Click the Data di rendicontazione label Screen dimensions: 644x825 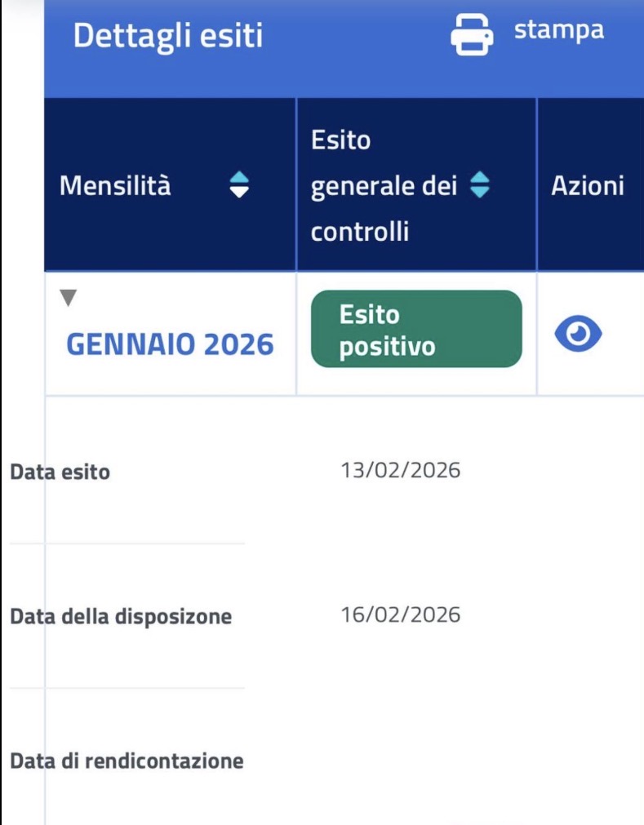coord(127,761)
